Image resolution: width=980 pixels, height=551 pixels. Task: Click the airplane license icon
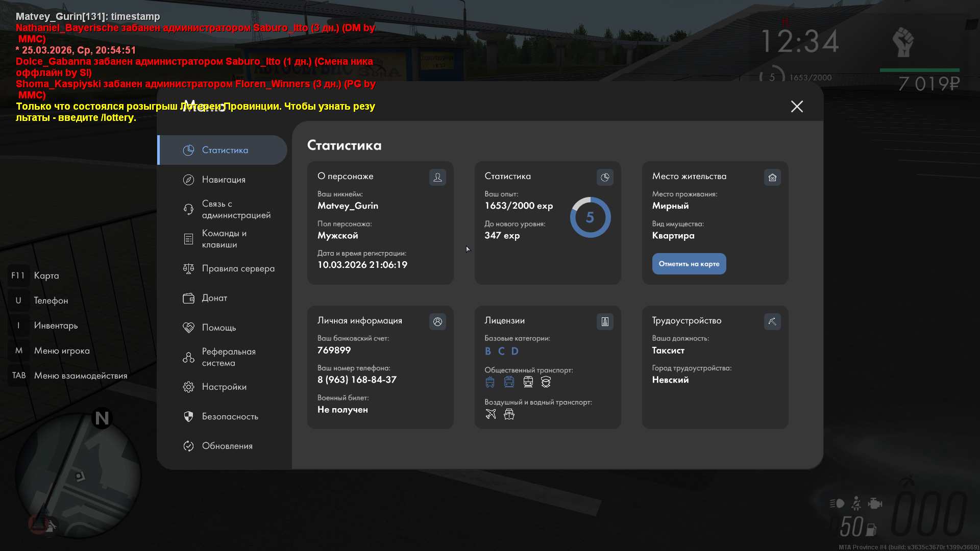coord(491,414)
